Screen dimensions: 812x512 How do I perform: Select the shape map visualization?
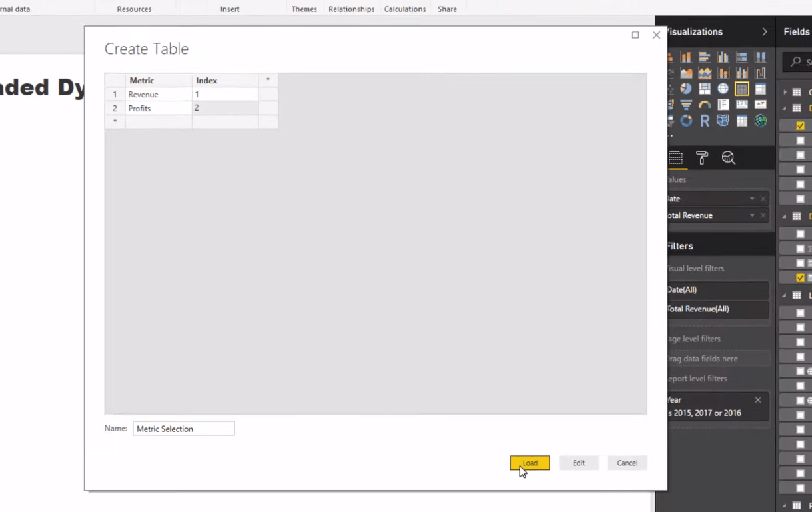tap(723, 121)
